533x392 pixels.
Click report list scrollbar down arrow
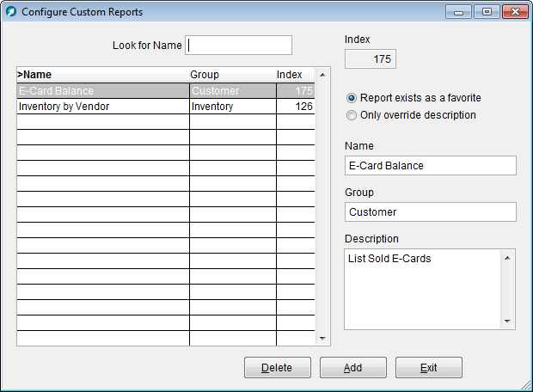pos(322,339)
